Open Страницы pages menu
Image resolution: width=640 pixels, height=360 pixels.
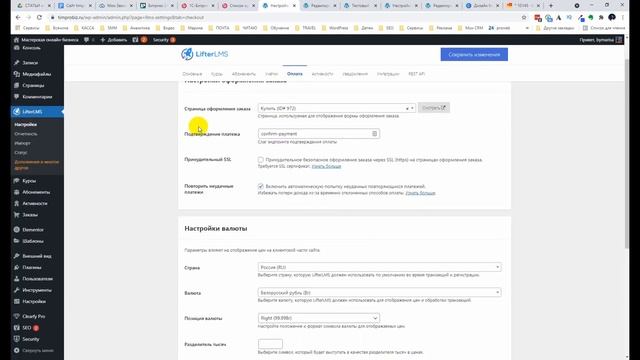33,86
